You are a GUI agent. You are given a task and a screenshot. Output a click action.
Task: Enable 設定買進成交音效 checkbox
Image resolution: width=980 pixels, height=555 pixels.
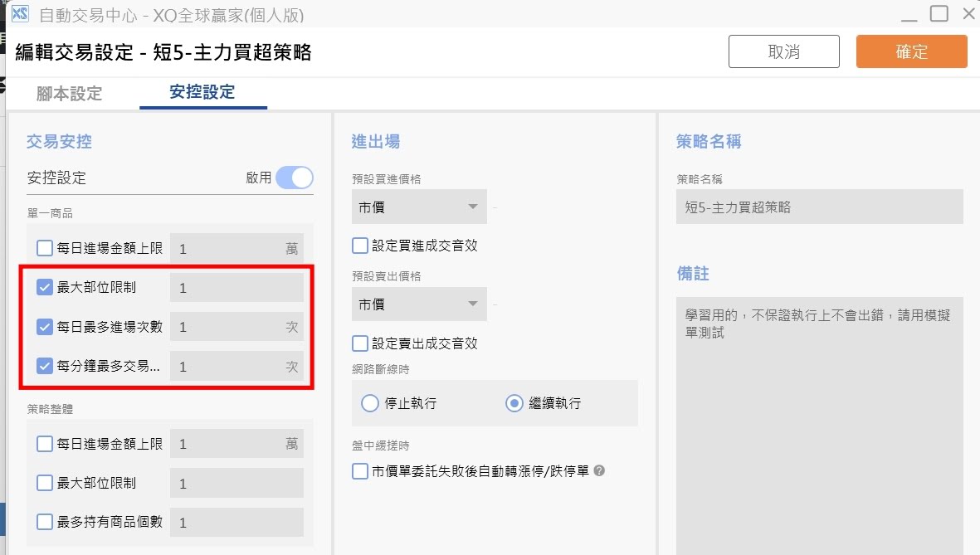[x=360, y=246]
